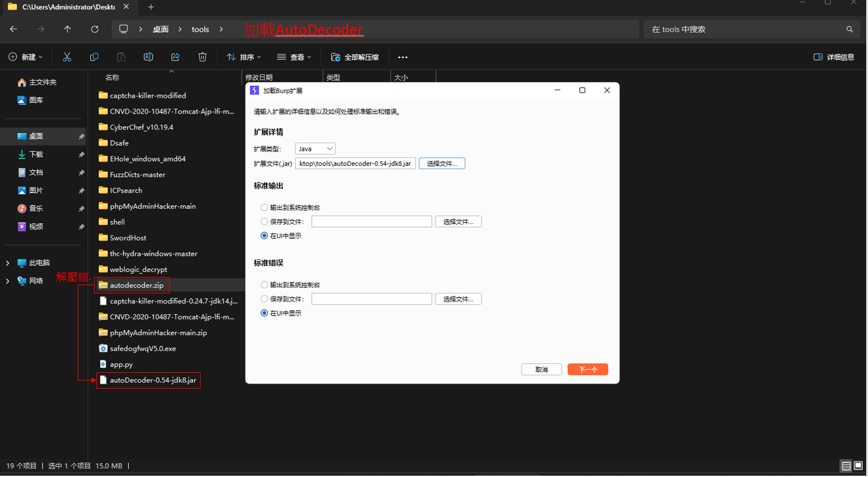Click the search magnifier icon

pos(850,29)
